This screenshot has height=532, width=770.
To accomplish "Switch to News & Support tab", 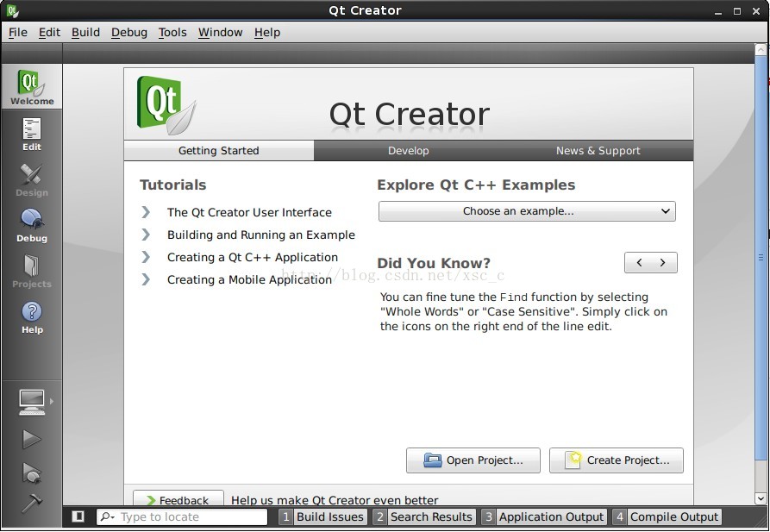I will point(598,150).
